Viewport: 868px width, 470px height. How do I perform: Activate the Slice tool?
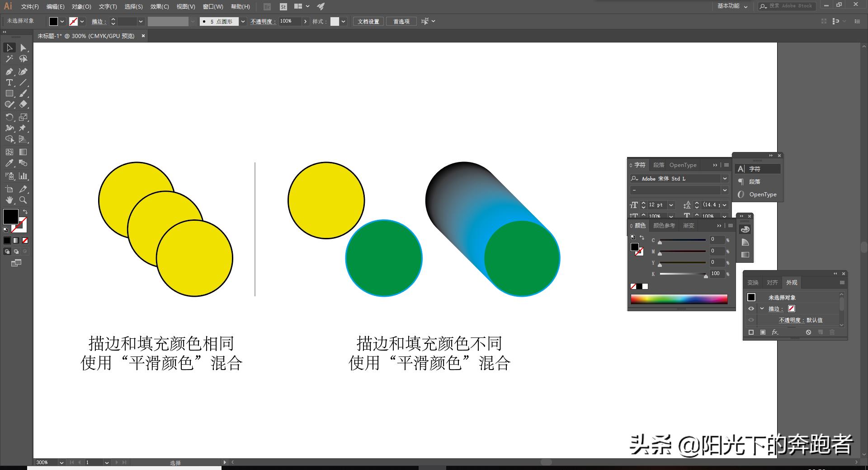coord(23,189)
